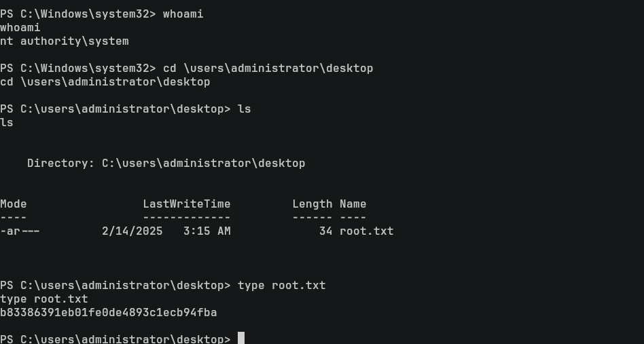The height and width of the screenshot is (344, 644).
Task: Click the Name column header
Action: (x=353, y=204)
